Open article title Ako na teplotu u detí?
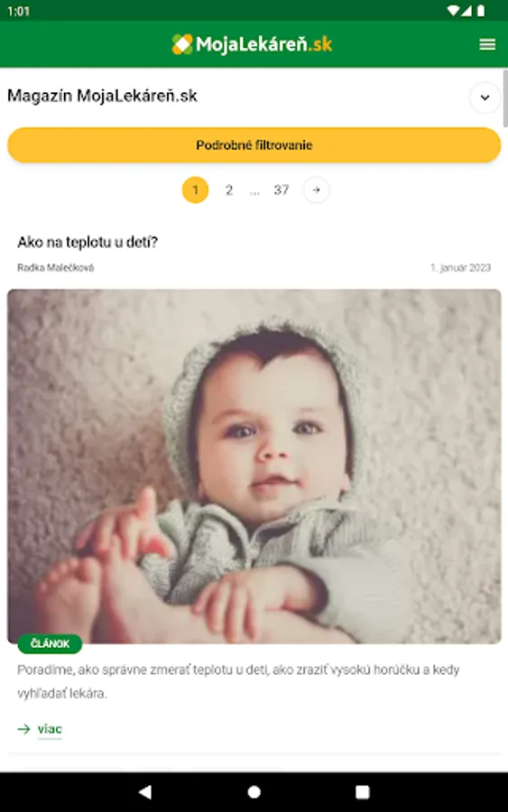Screen dimensions: 508x812 pos(88,242)
